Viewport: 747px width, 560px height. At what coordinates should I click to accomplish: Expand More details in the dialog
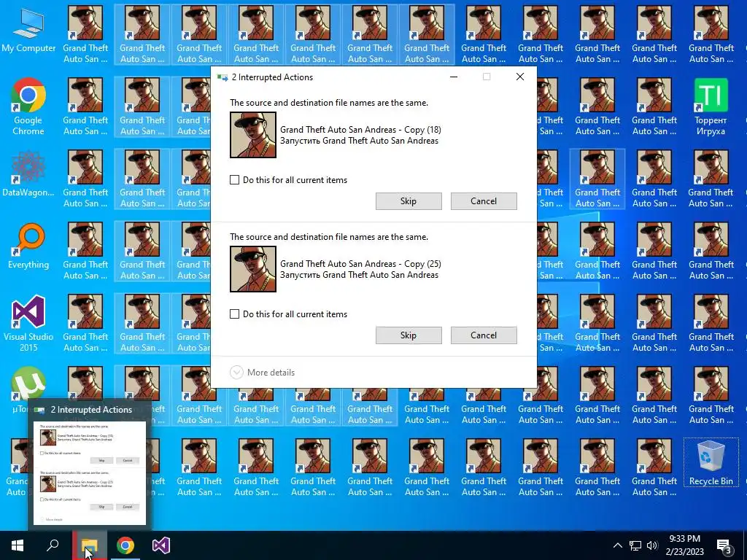click(263, 373)
